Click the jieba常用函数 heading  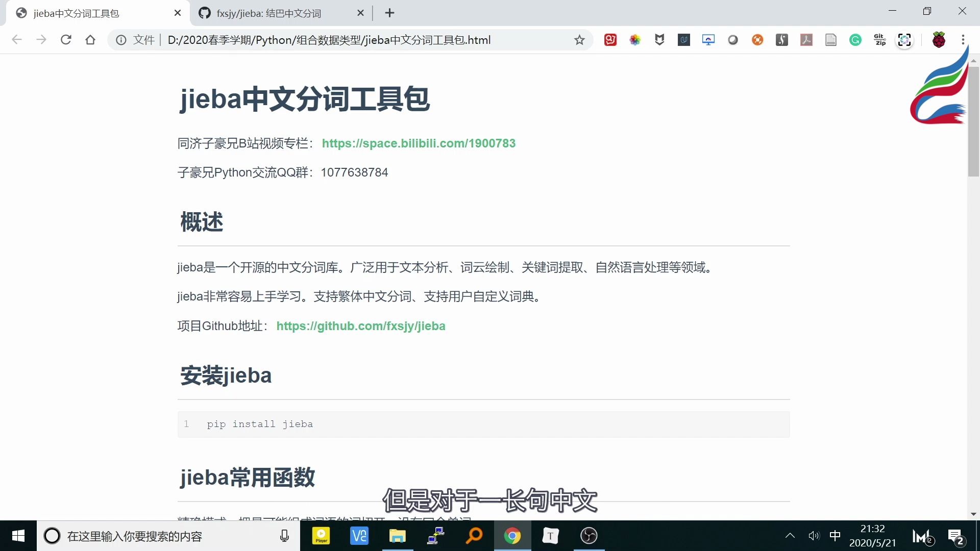coord(248,478)
